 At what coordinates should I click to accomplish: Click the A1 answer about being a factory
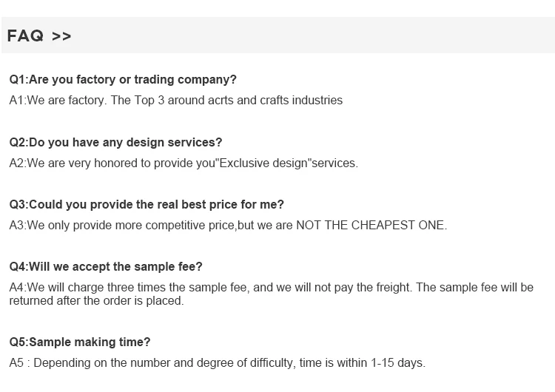175,100
